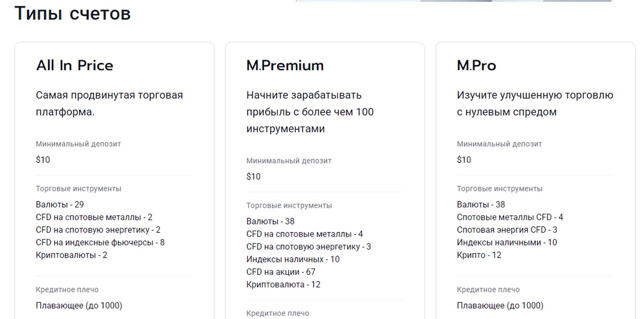Click the $10 value in All In Price
Screen dimensions: 644x319
tap(43, 160)
